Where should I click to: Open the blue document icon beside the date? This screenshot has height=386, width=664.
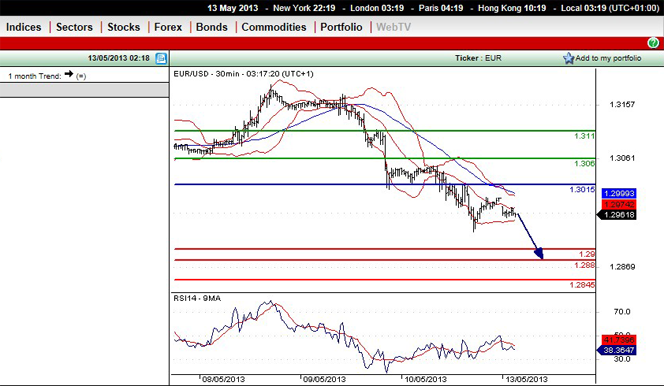161,58
